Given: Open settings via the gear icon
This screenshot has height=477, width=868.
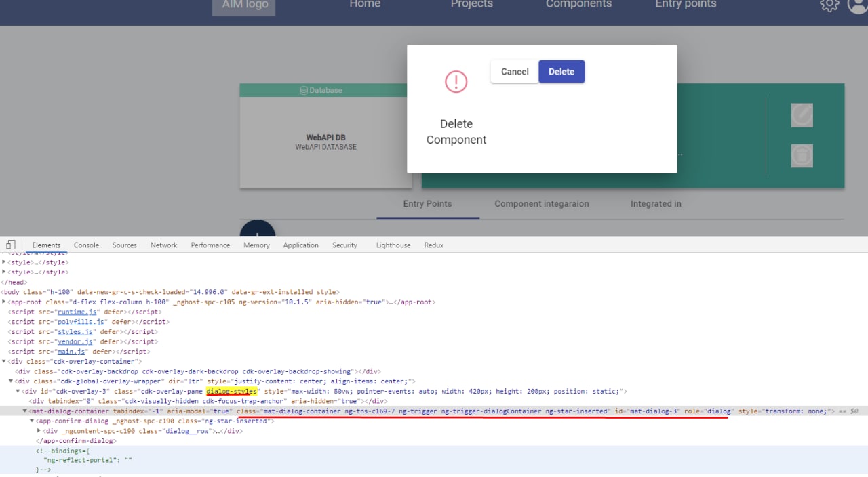Looking at the screenshot, I should click(829, 5).
